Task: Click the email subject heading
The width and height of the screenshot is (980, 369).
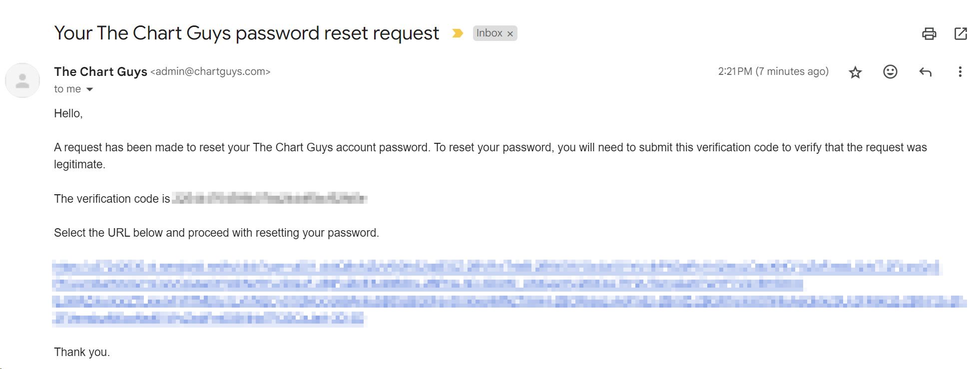Action: (246, 33)
